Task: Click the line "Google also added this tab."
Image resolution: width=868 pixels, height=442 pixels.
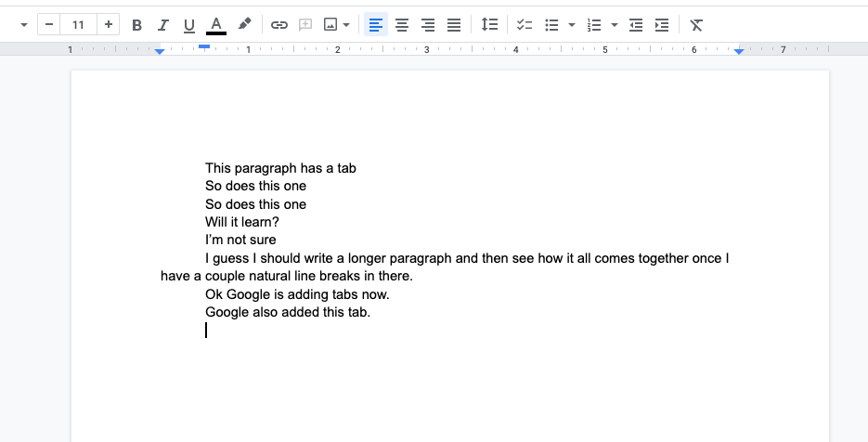Action: coord(288,312)
